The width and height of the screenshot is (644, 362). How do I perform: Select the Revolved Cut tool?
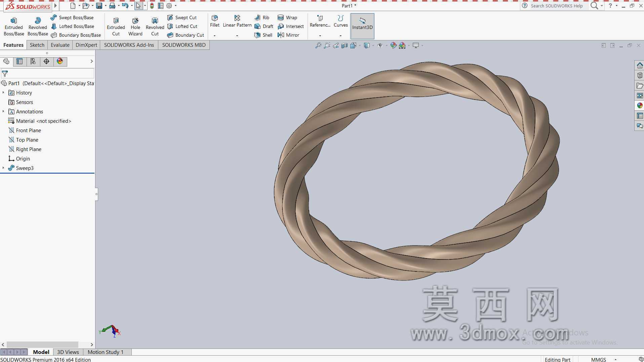155,26
